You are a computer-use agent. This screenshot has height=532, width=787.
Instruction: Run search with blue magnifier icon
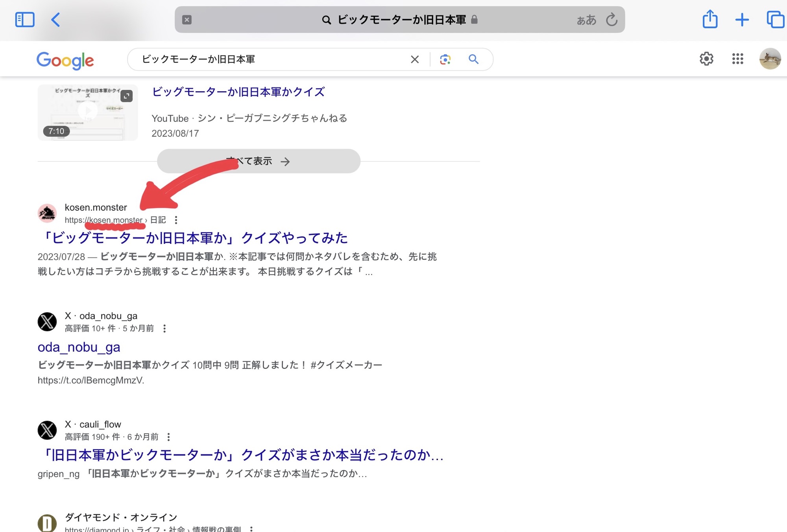[x=473, y=59]
